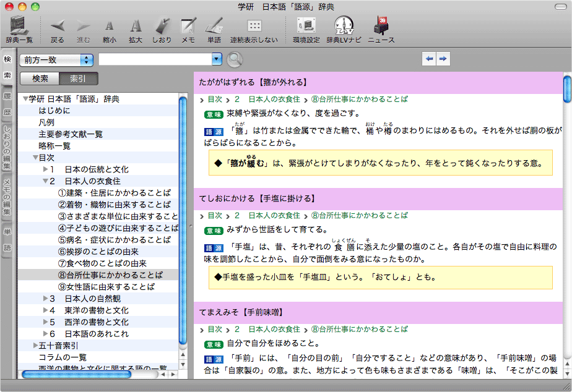Expand chapter 1 日本の伝統と文化
The width and height of the screenshot is (572, 392).
(46, 169)
